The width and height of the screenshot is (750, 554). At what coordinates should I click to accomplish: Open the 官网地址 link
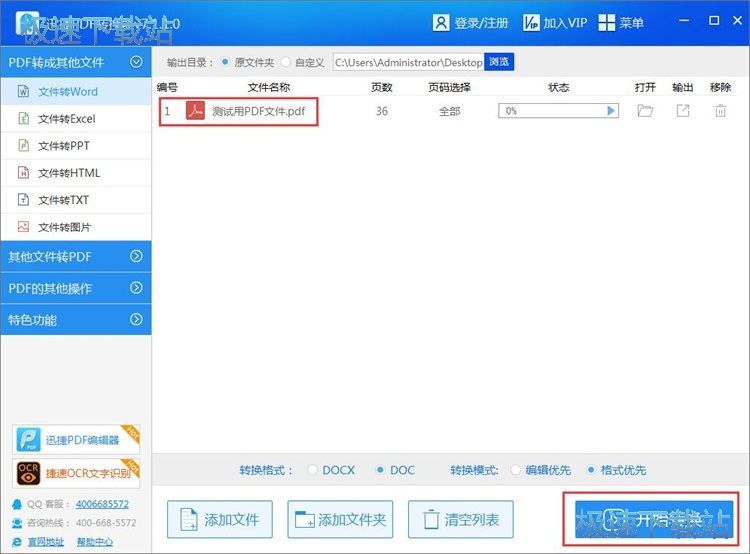pos(45,542)
